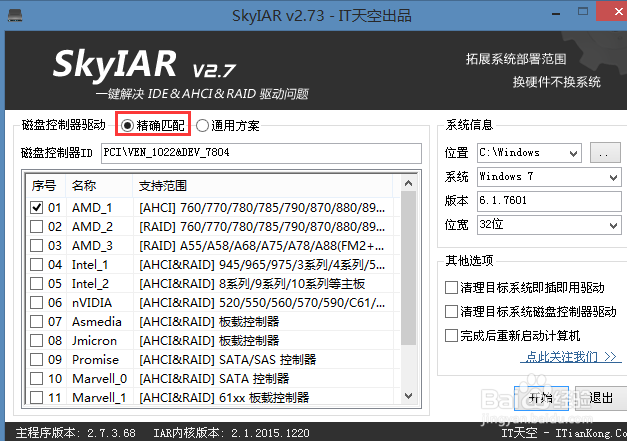Click the driver list scrollbar thumb
Viewport: 627px width, 441px height.
point(408,268)
